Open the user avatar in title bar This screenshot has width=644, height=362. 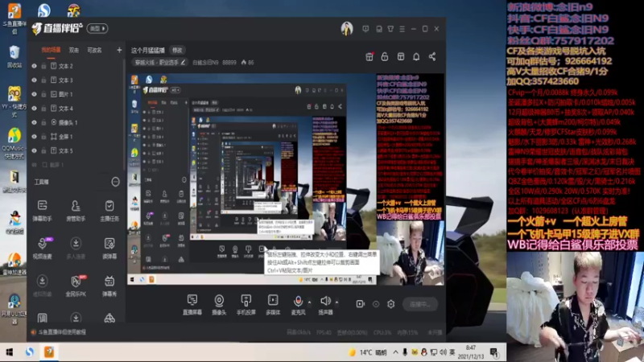(347, 29)
